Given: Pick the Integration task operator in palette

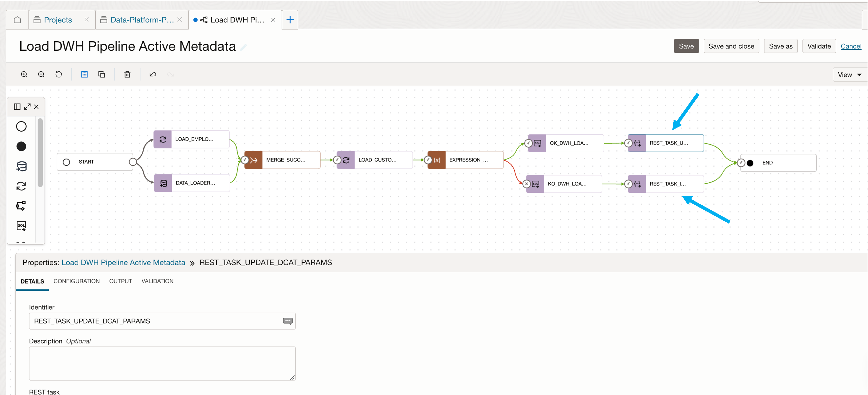Looking at the screenshot, I should [x=21, y=186].
